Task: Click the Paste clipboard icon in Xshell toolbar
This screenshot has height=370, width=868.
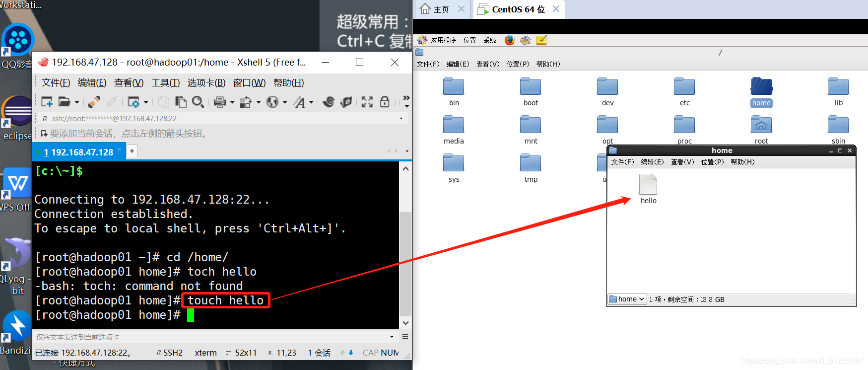Action: click(x=181, y=102)
